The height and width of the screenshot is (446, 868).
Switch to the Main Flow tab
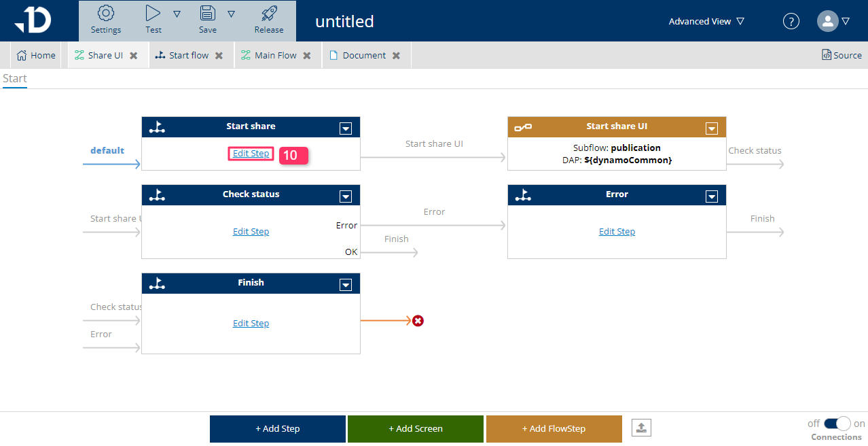[275, 56]
